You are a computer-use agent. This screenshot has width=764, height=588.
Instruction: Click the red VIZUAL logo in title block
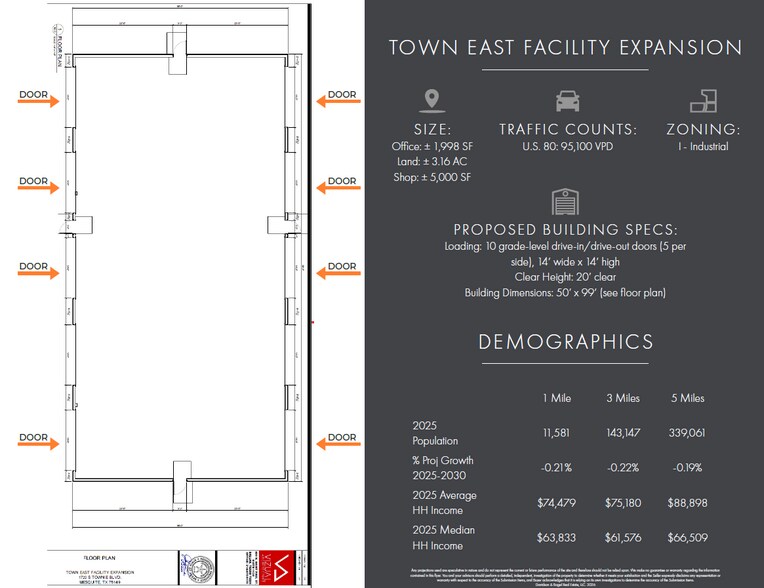(x=277, y=567)
